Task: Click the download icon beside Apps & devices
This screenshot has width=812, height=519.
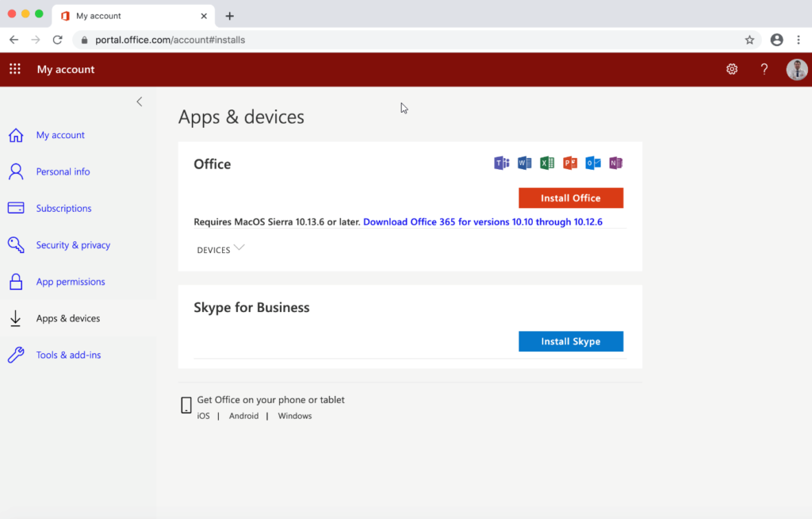Action: click(x=16, y=318)
